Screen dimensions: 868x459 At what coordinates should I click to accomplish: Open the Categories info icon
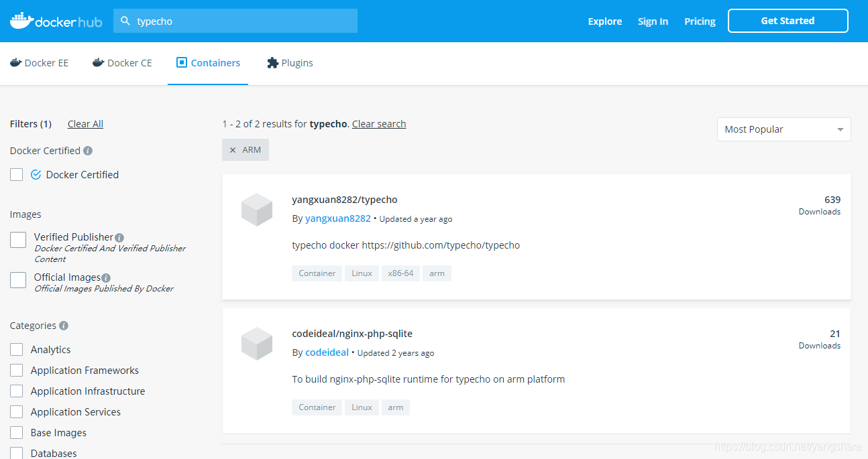64,326
